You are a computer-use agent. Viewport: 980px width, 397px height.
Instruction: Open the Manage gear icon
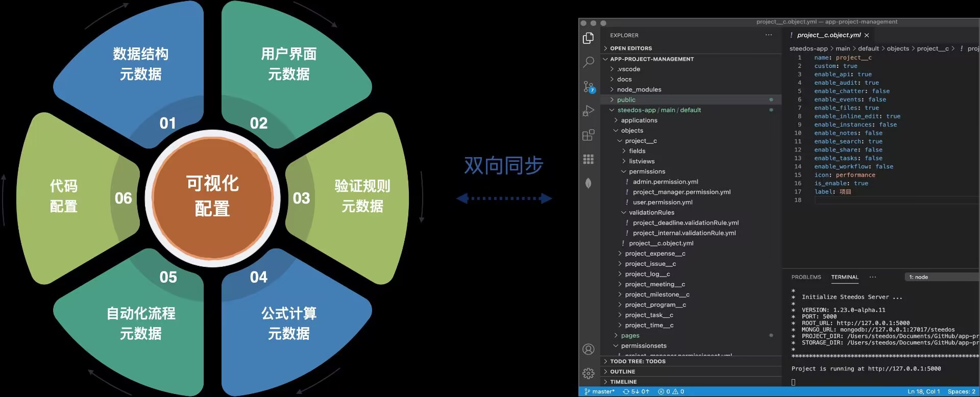point(589,374)
